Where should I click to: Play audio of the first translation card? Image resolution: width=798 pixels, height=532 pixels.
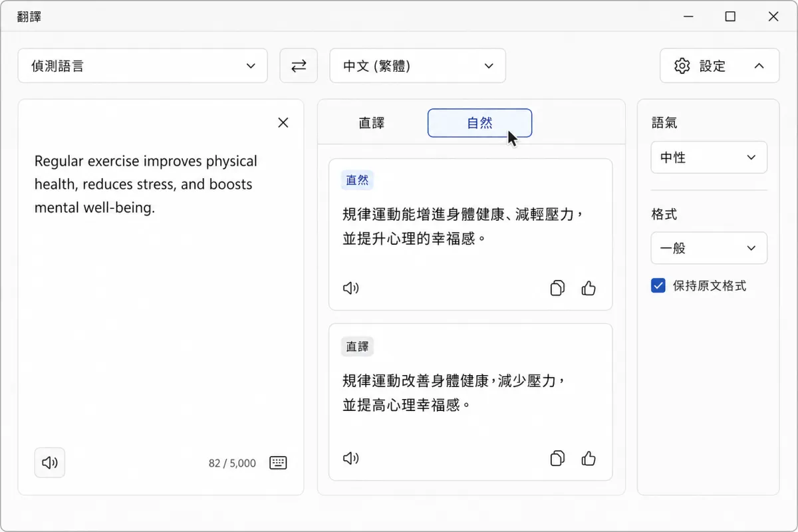350,288
